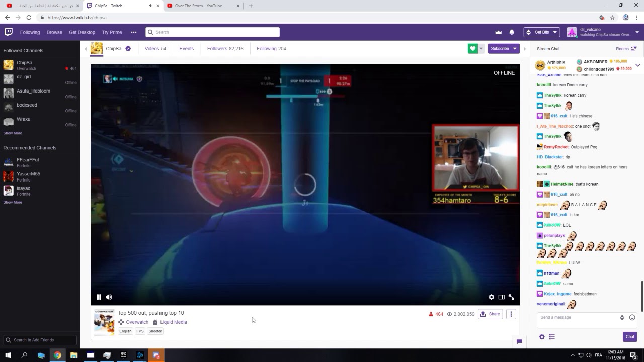Select the Shooter tag
The image size is (644, 362).
click(155, 331)
